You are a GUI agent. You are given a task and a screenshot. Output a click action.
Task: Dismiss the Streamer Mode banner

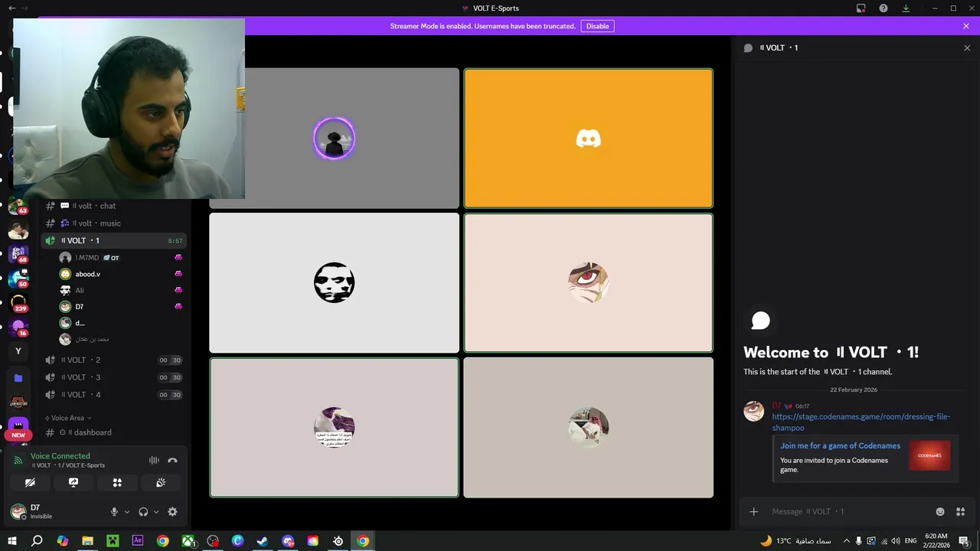click(966, 26)
